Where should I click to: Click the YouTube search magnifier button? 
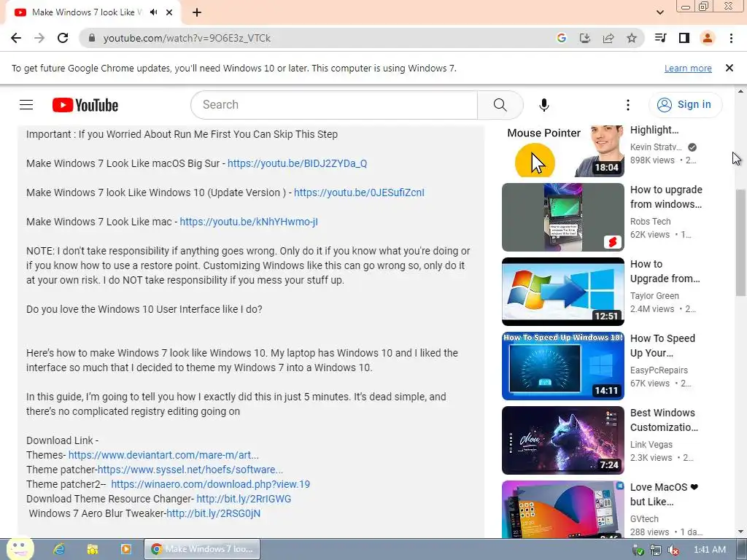pyautogui.click(x=500, y=105)
